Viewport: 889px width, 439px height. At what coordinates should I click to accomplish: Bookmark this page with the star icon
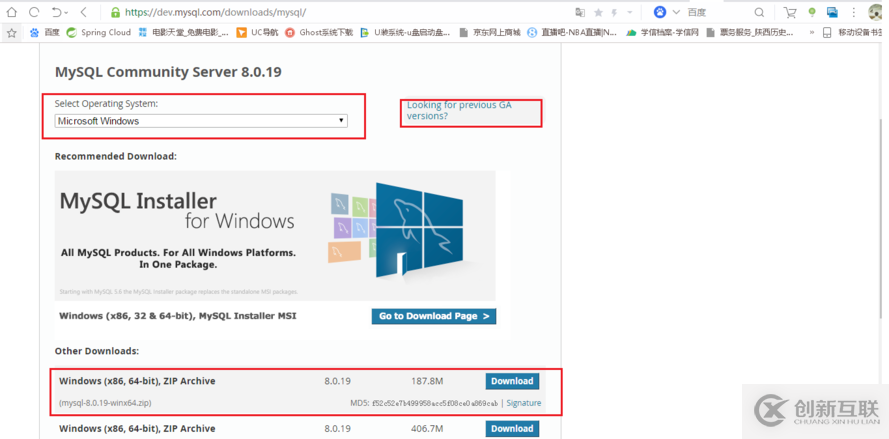pos(598,12)
